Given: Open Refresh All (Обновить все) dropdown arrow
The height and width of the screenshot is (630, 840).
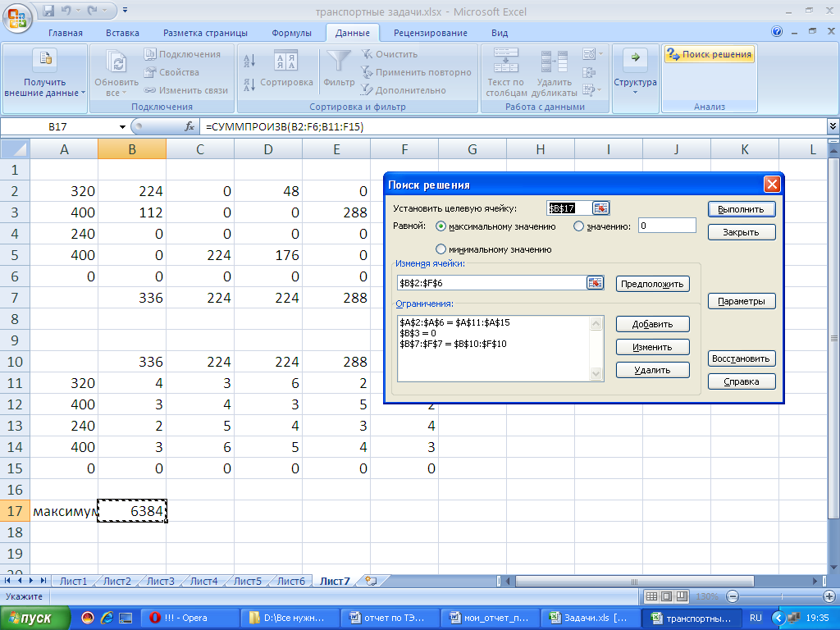Looking at the screenshot, I should click(x=125, y=93).
